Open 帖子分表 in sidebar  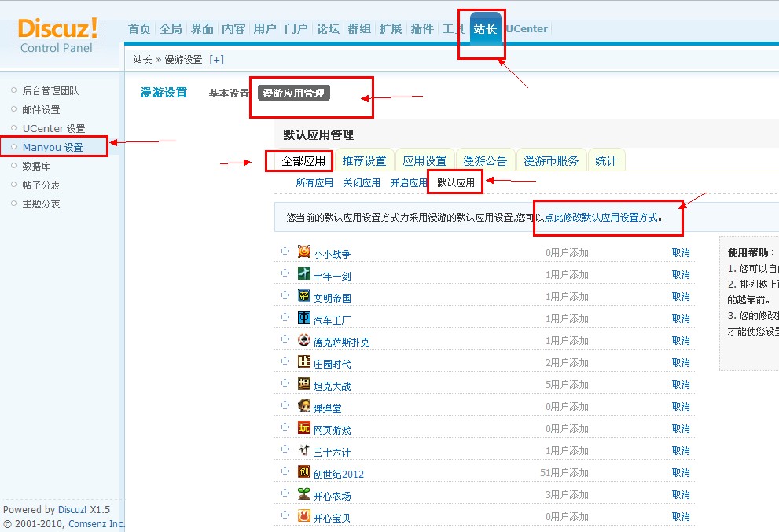[x=41, y=185]
